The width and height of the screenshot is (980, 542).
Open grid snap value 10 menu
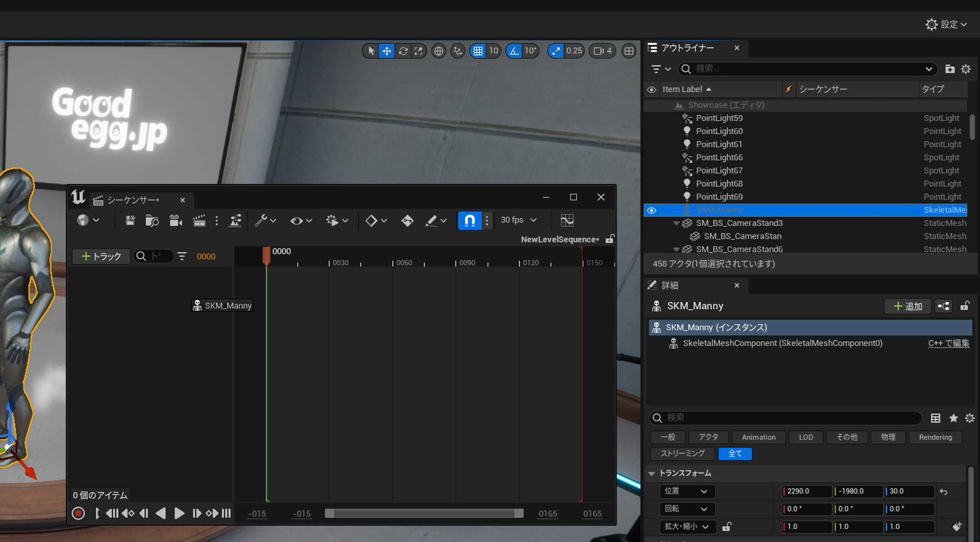493,50
